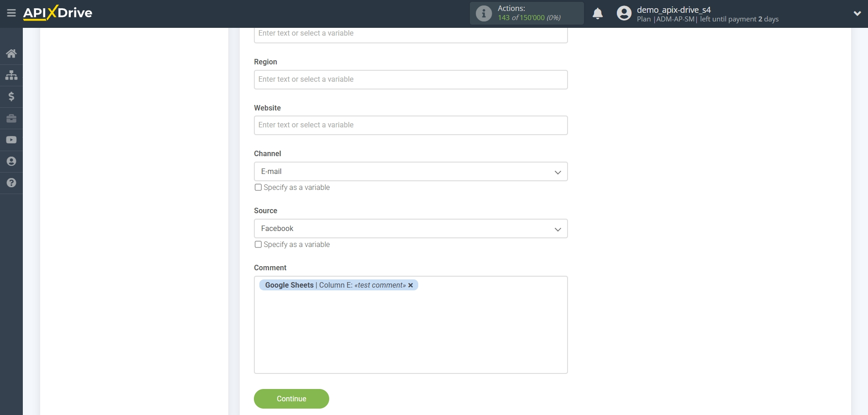
Task: Expand the account menu chevron at top right
Action: [857, 14]
